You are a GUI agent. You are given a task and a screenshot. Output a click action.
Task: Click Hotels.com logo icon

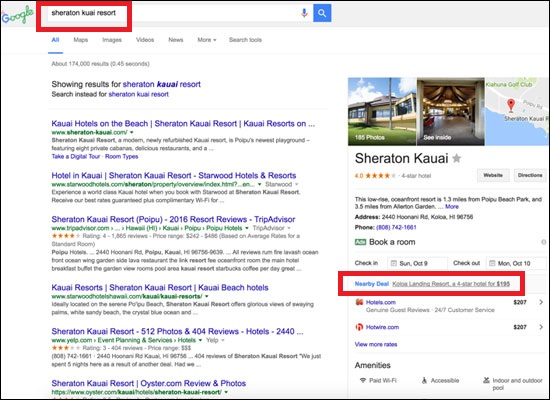359,302
